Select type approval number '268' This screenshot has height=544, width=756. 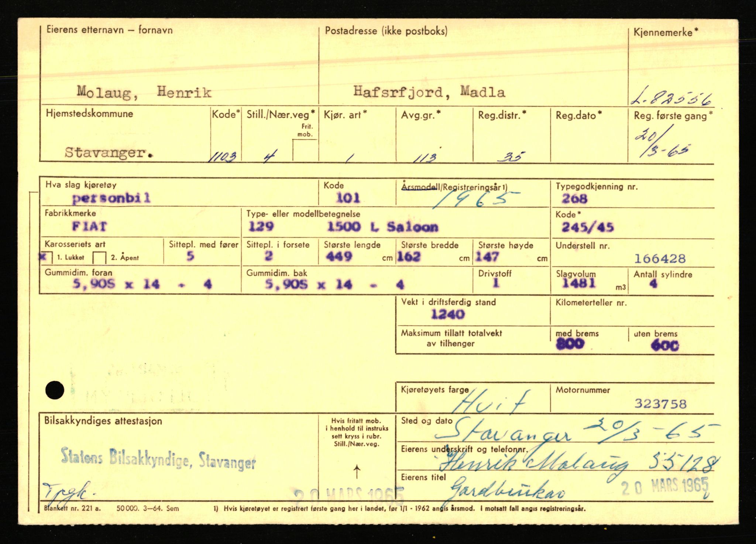[x=574, y=199]
